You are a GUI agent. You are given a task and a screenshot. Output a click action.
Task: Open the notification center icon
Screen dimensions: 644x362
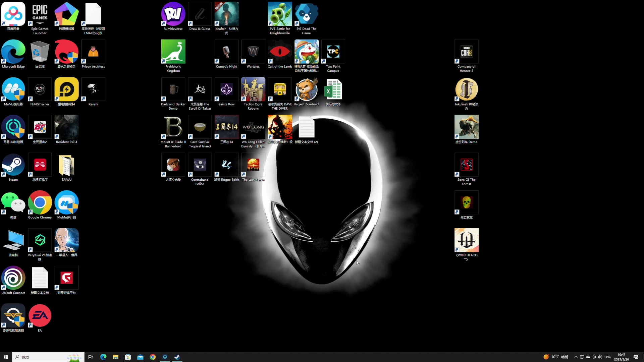pos(636,357)
